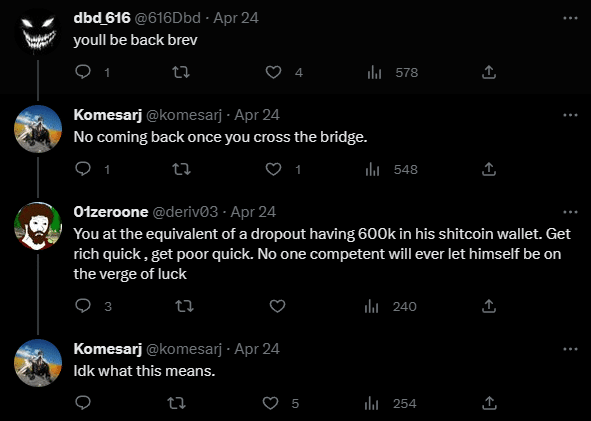The height and width of the screenshot is (421, 591).
Task: Reply to 'No coming back once you cross' tweet
Action: 83,169
